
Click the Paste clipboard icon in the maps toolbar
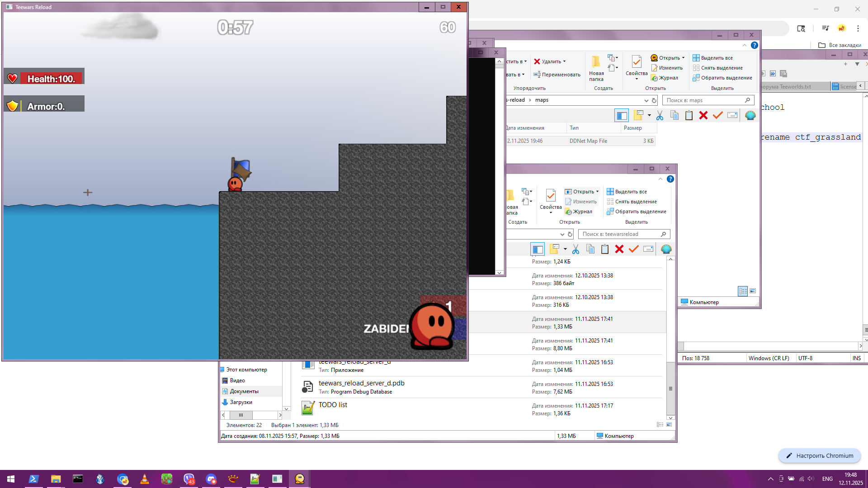[x=689, y=116]
